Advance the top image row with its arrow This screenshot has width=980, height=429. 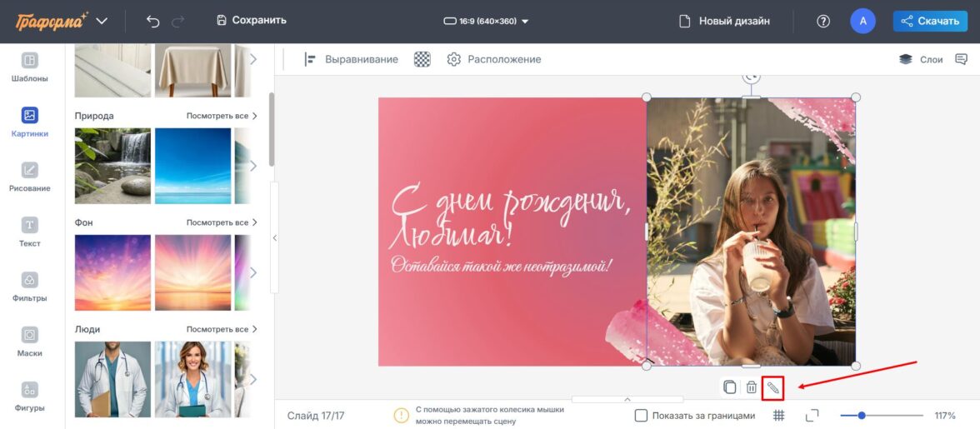point(253,59)
